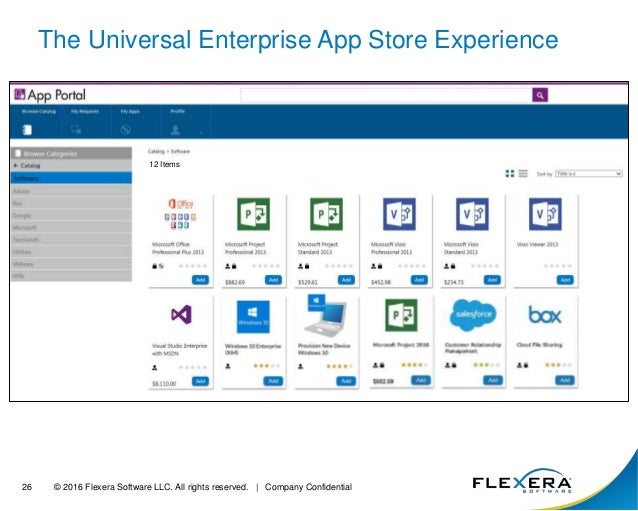Open Microsoft Visio Professional 2013 icon
This screenshot has width=638, height=511.
[399, 214]
